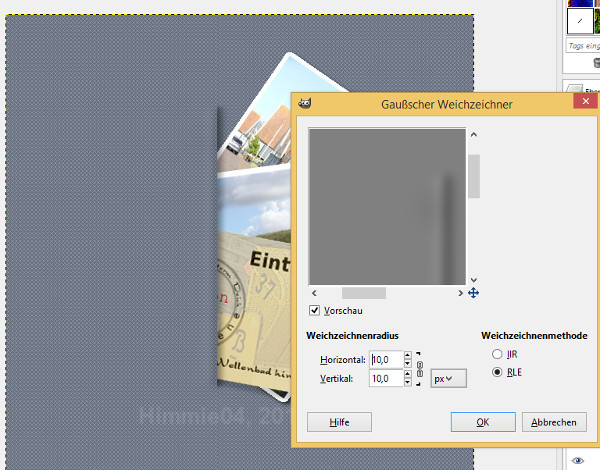
Task: Click the preview scroll left arrow
Action: [314, 293]
